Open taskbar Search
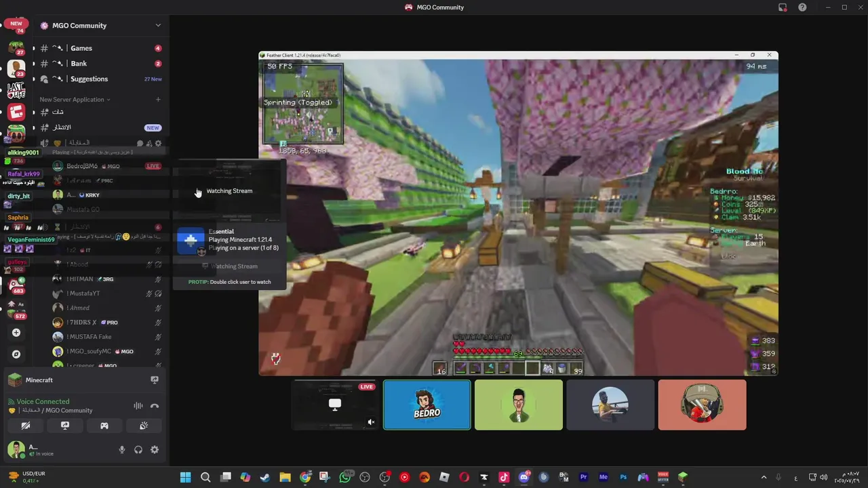The width and height of the screenshot is (868, 488). (x=205, y=477)
